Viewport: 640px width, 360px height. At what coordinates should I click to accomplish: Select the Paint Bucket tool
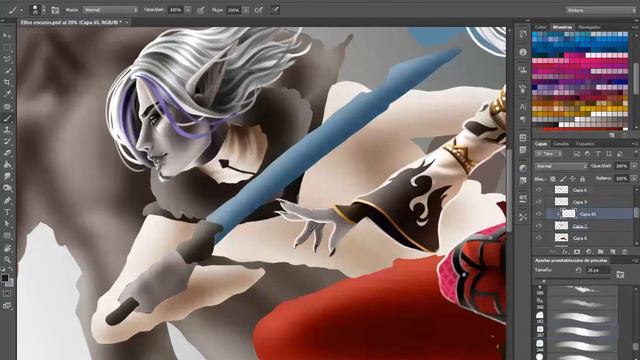tap(7, 165)
